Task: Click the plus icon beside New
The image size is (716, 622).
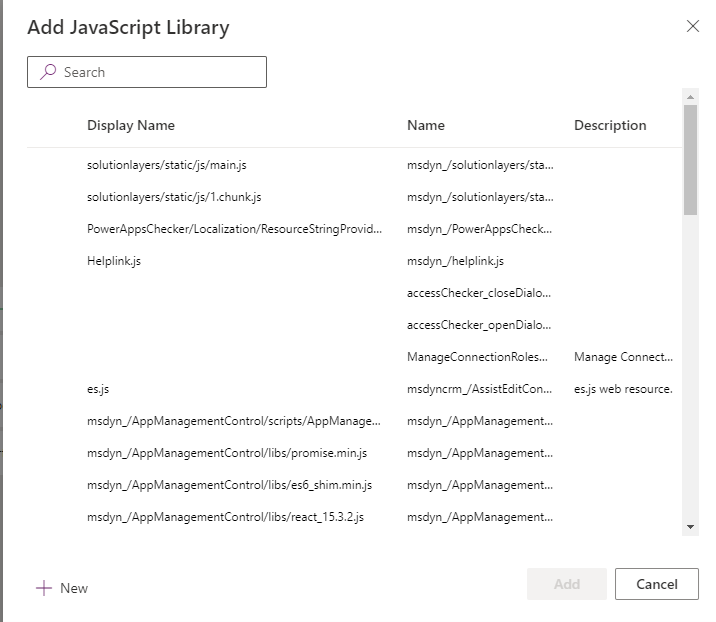Action: tap(44, 588)
